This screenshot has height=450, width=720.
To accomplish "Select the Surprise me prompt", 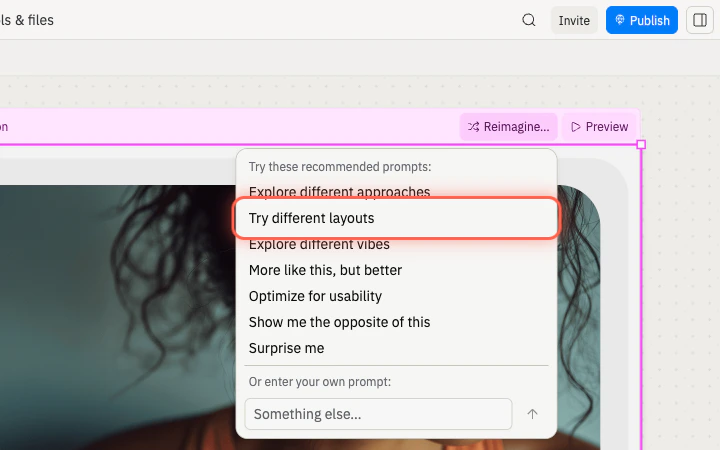I will pos(287,348).
